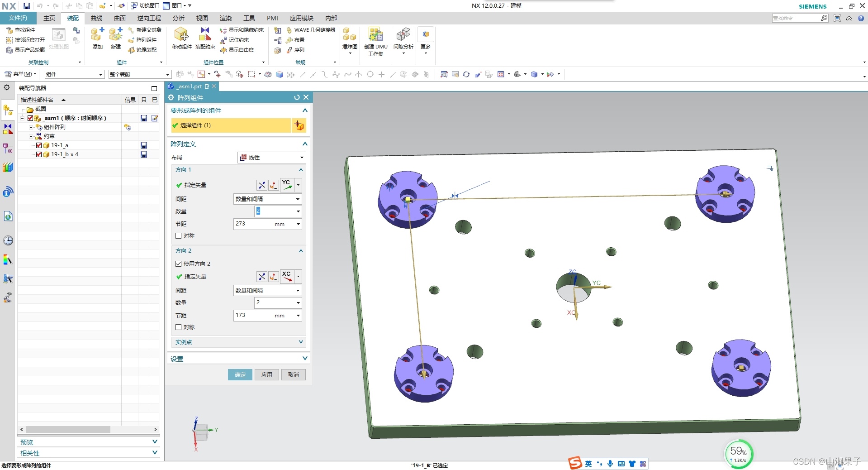Click reverse direction icon for Direction 1 vector
The image size is (868, 470).
coord(262,185)
